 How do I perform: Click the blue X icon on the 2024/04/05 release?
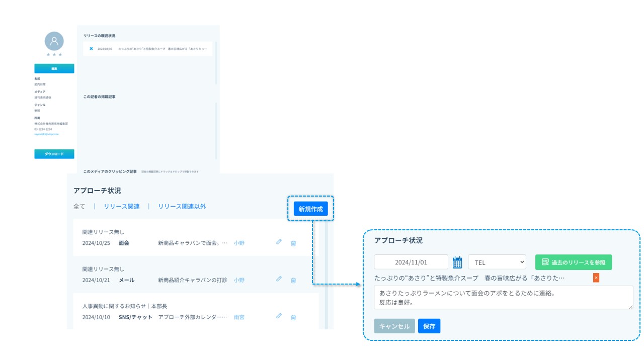(91, 49)
